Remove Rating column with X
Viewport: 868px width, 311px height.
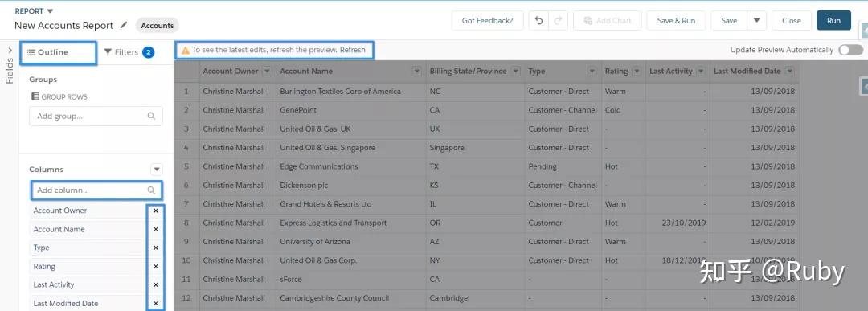point(156,266)
